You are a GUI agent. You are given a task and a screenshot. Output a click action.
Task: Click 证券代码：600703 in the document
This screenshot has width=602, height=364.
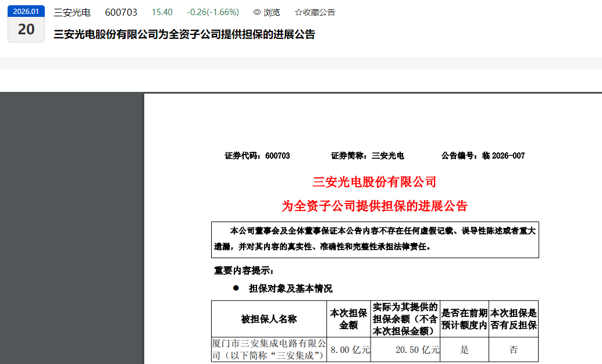257,155
